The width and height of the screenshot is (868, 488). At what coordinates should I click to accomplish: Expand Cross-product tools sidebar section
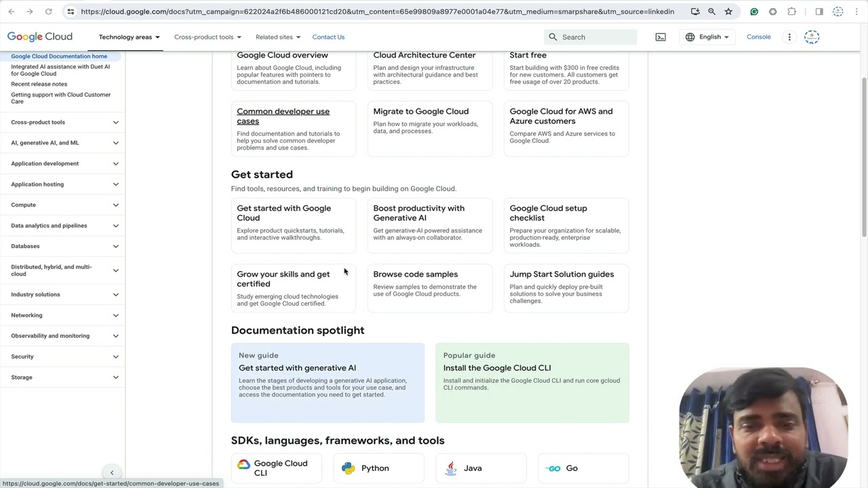pos(62,122)
